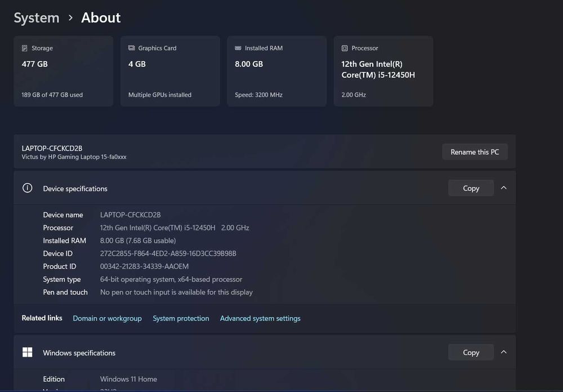Click the Processor chip icon

pyautogui.click(x=345, y=48)
